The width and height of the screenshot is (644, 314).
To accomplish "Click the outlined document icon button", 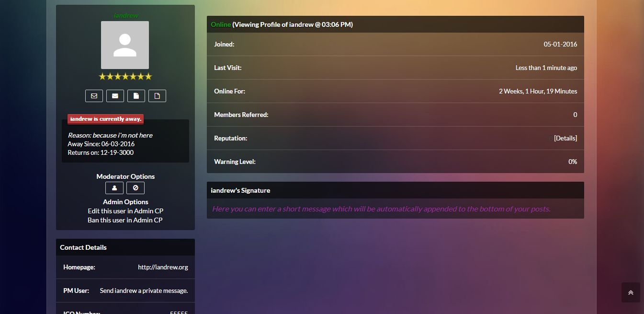I will (157, 96).
